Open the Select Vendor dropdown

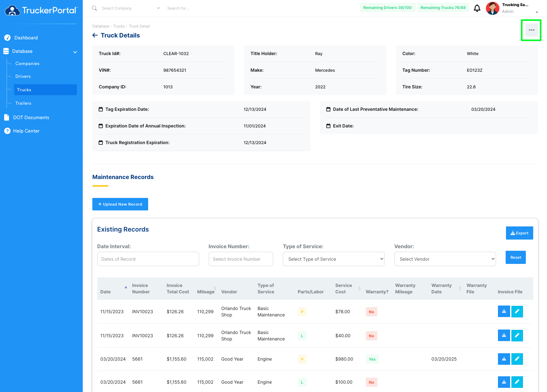[445, 259]
